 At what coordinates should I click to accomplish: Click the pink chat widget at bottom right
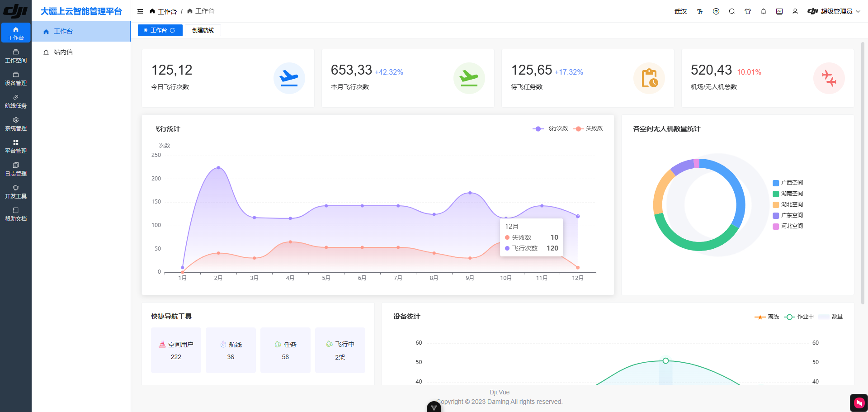coord(859,403)
